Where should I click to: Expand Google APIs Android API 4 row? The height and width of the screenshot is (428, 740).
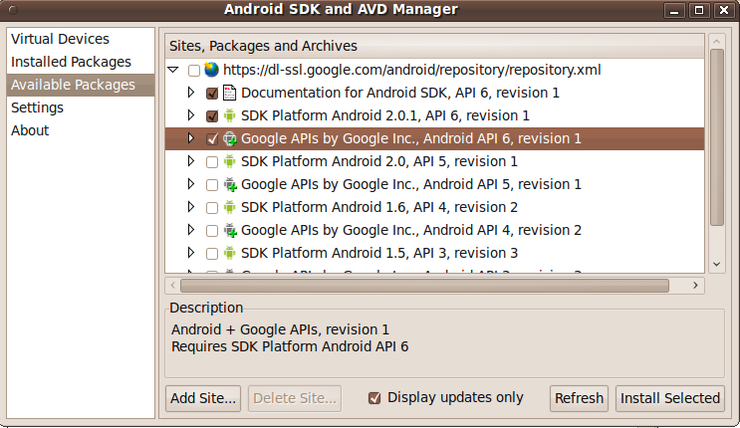coord(191,230)
